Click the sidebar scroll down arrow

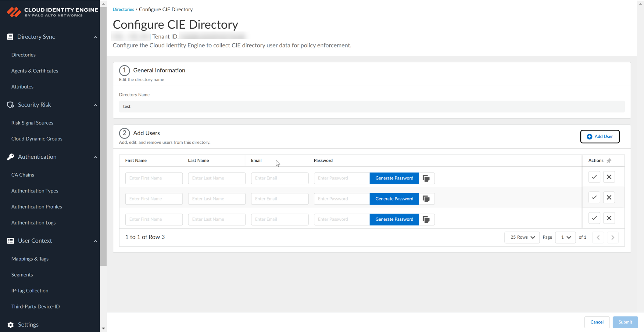(103, 329)
